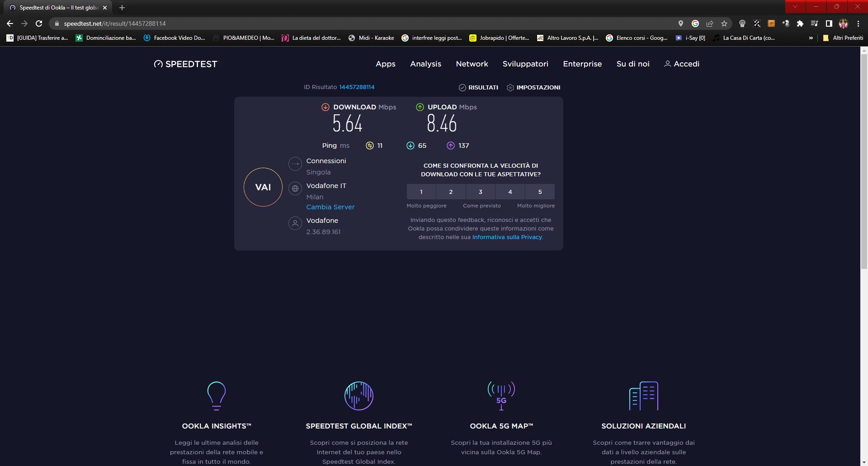The image size is (868, 466).
Task: Rate download speed as 2
Action: click(x=451, y=192)
